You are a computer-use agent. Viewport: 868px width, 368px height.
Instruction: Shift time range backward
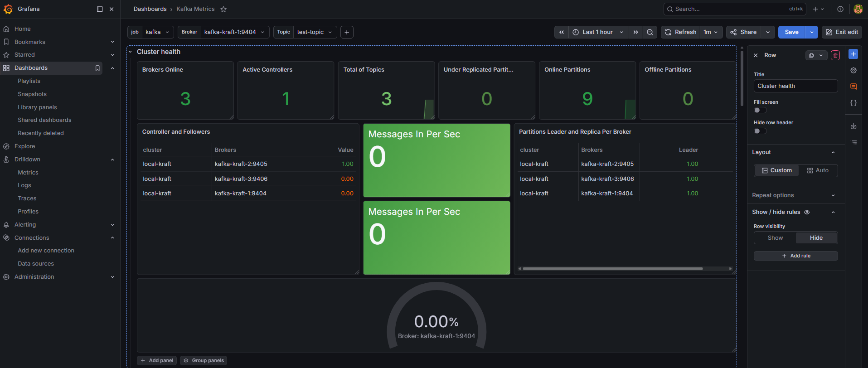click(x=561, y=32)
